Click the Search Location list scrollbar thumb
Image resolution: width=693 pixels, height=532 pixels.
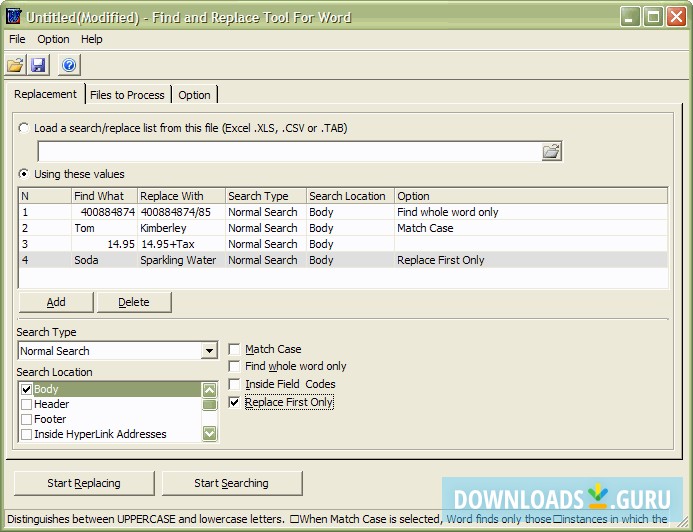(x=209, y=404)
